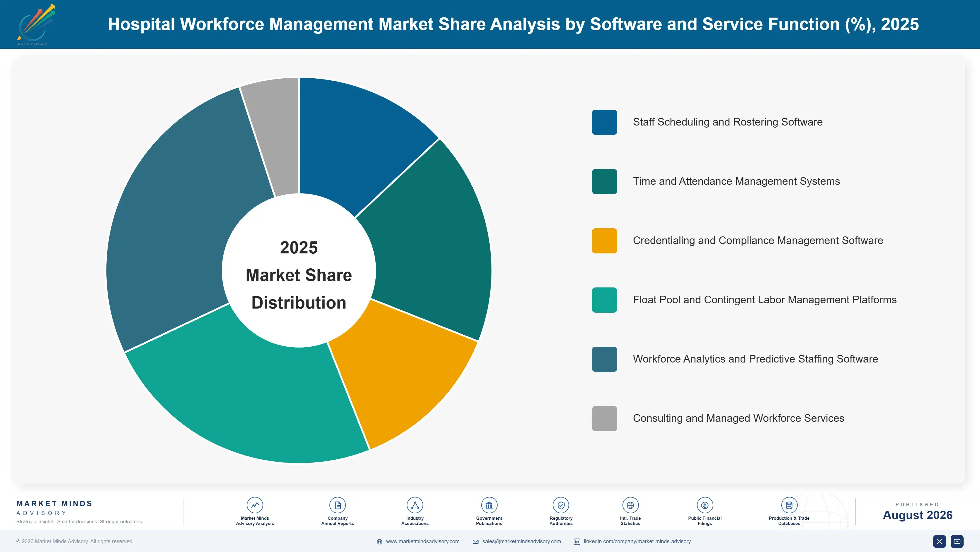Screen dimensions: 980x552
Task: Click the Consulting and Managed Services gray swatch
Action: [604, 418]
